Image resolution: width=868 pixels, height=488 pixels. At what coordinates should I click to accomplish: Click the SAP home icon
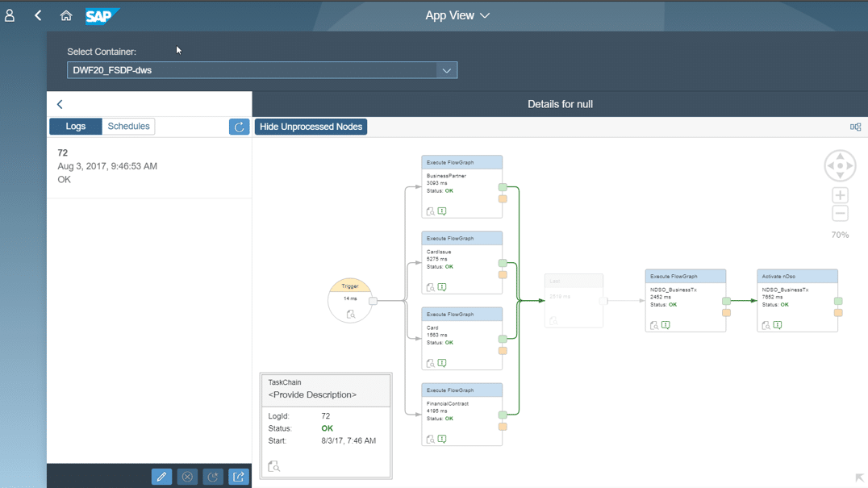66,15
